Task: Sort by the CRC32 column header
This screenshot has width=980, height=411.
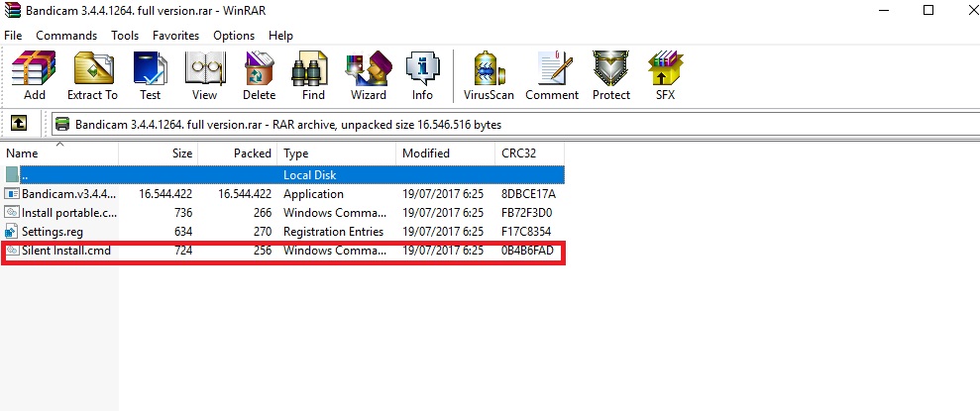Action: click(x=529, y=154)
